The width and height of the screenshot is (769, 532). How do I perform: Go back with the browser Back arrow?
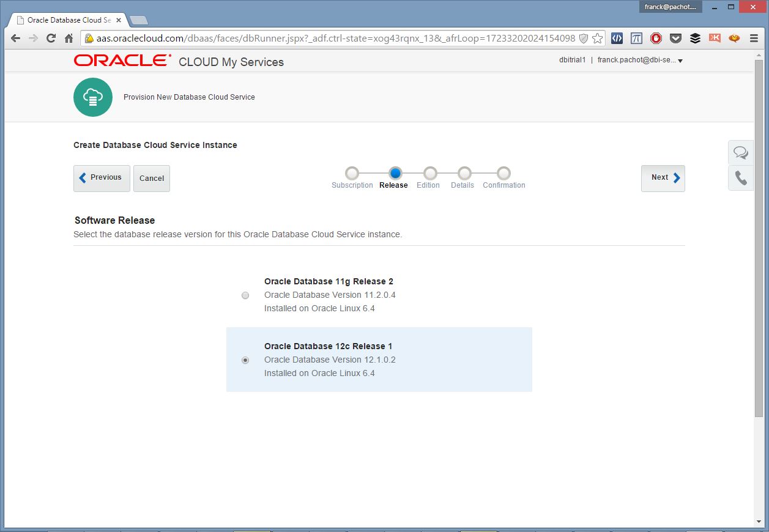click(x=15, y=38)
